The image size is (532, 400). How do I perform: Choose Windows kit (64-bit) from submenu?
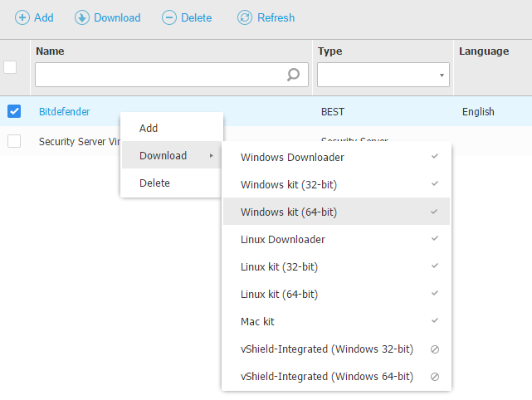[289, 212]
